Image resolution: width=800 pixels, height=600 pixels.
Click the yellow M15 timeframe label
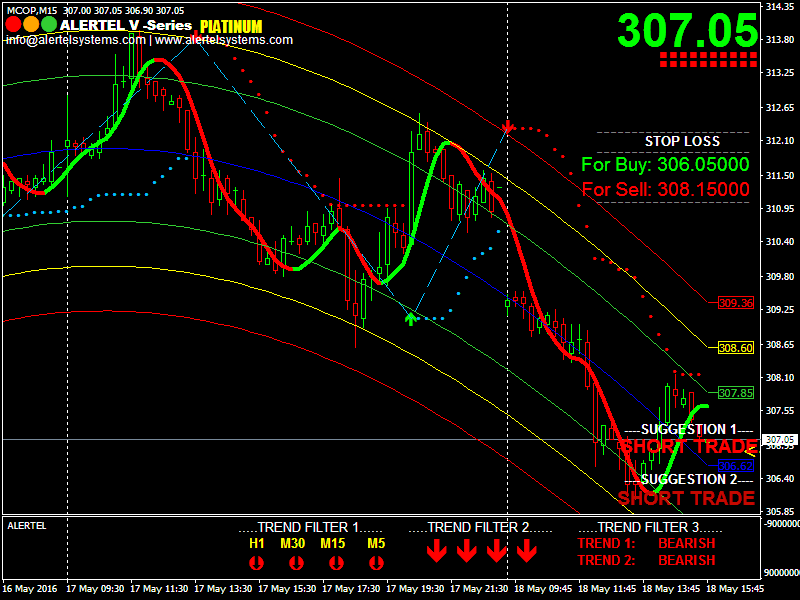point(333,543)
